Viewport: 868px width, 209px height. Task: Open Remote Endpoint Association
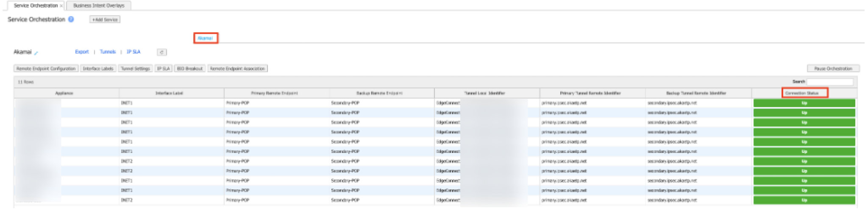tap(237, 68)
